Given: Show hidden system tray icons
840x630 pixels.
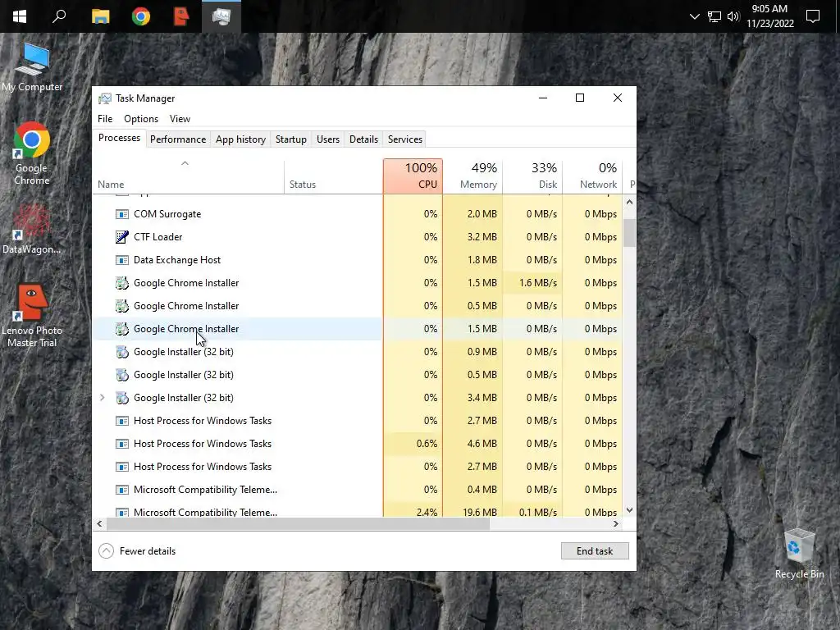Looking at the screenshot, I should pos(694,16).
